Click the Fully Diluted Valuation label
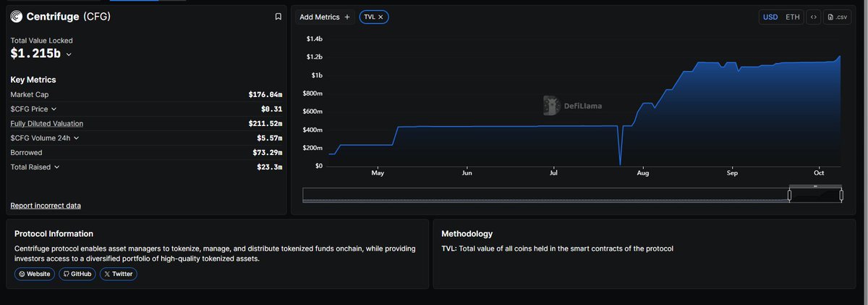868x305 pixels. click(x=46, y=123)
